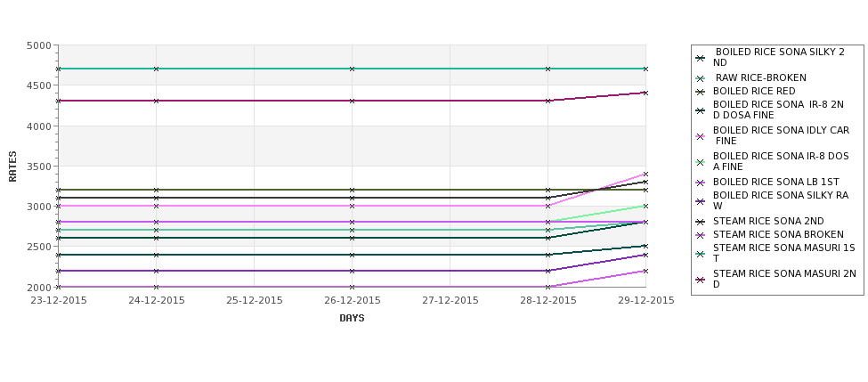Select the BOILED RICE SONA IR-8 DOSA FINE legend label

[x=781, y=162]
